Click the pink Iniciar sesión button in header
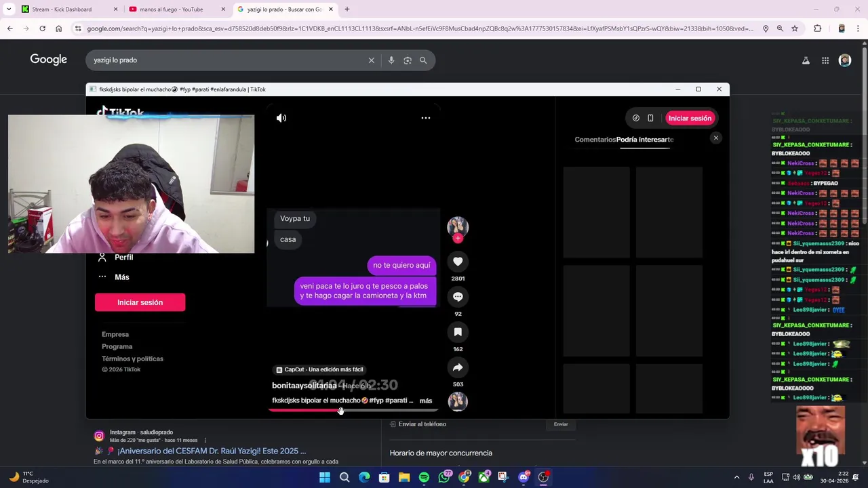The height and width of the screenshot is (488, 868). [x=690, y=118]
